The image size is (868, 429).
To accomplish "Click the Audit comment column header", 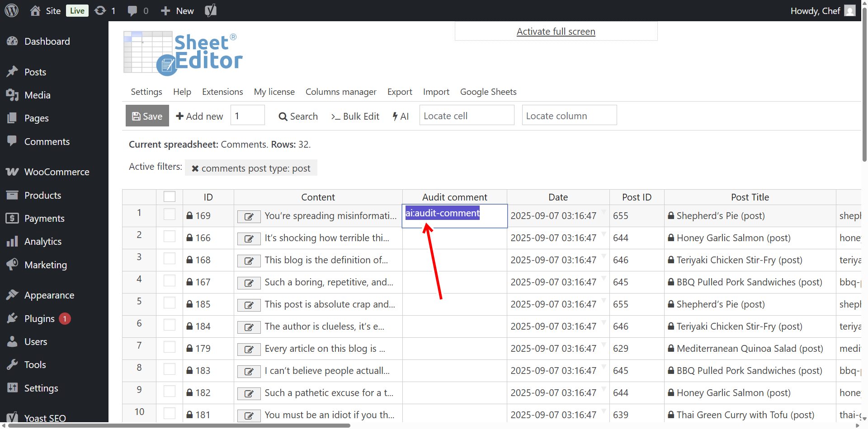I will click(455, 197).
